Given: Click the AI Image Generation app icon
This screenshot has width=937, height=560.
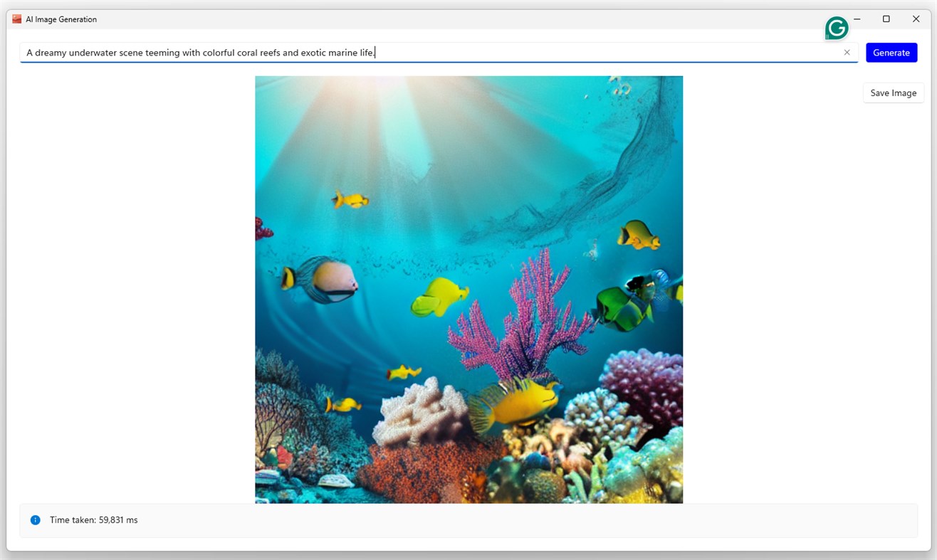Looking at the screenshot, I should coord(16,19).
